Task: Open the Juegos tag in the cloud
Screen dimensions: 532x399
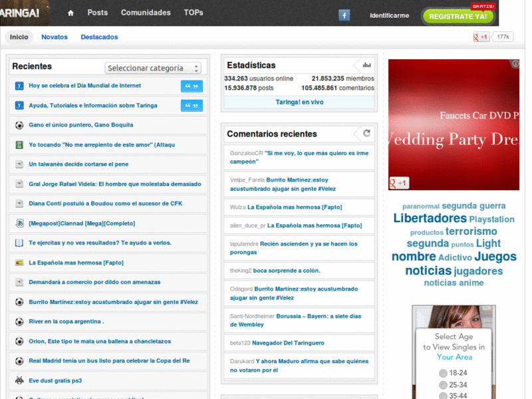Action: [495, 257]
